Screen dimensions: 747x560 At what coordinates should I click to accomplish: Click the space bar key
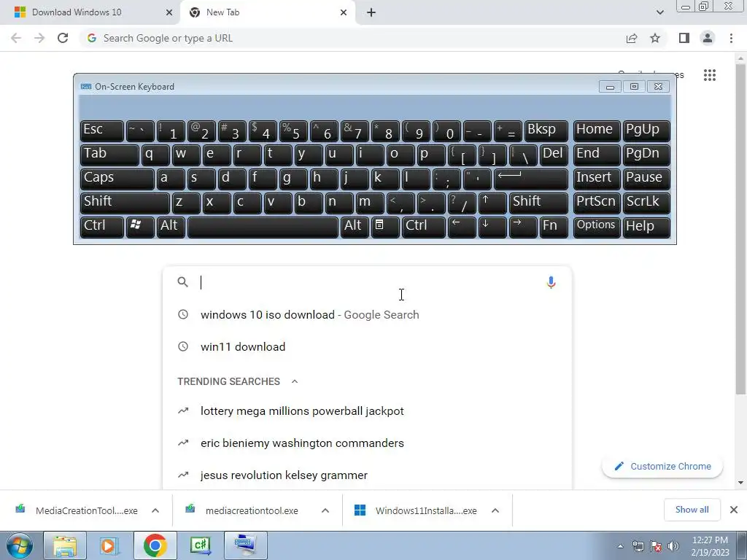coord(263,227)
